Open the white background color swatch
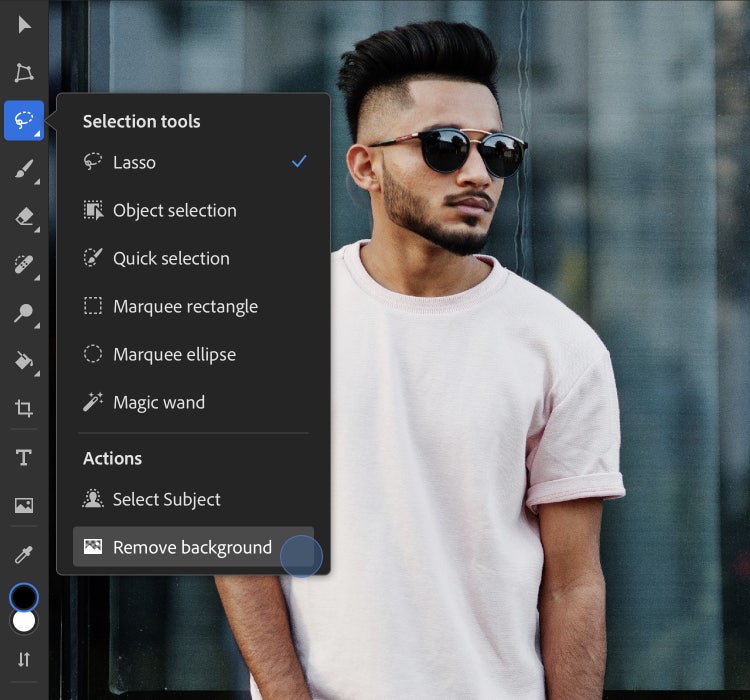Viewport: 750px width, 700px height. [24, 622]
